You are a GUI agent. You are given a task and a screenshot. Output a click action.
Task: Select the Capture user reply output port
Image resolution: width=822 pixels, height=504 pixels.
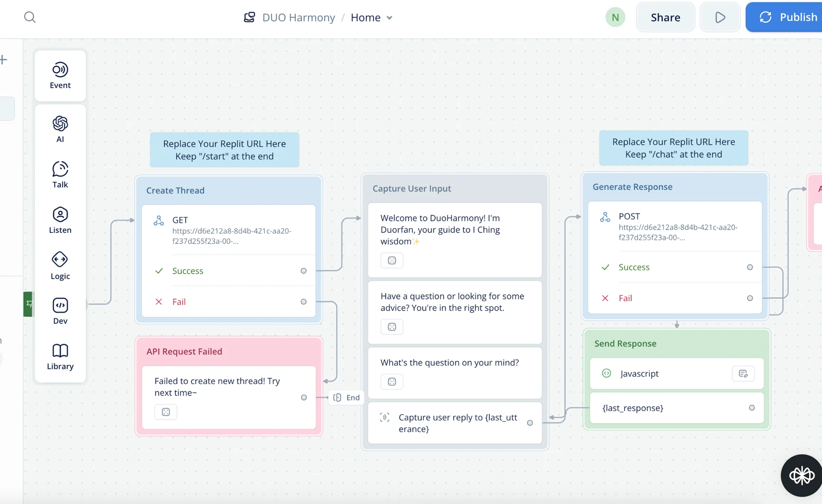click(x=530, y=423)
